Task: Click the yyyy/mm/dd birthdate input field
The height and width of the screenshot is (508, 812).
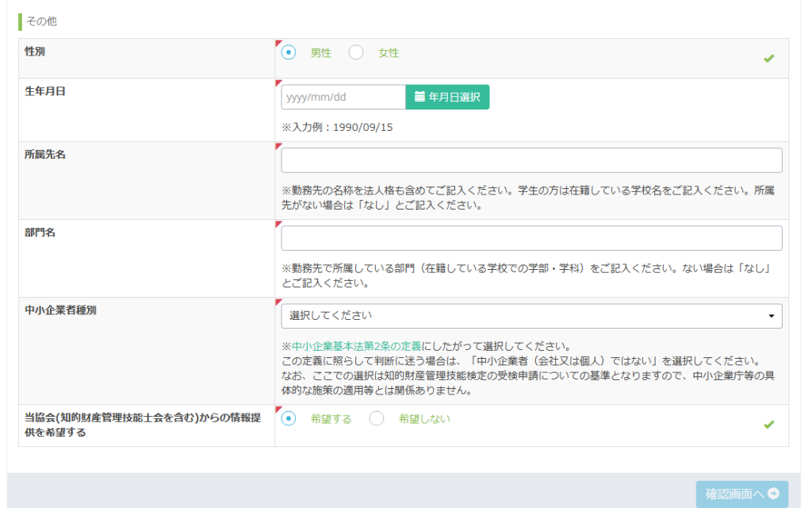Action: coord(343,97)
